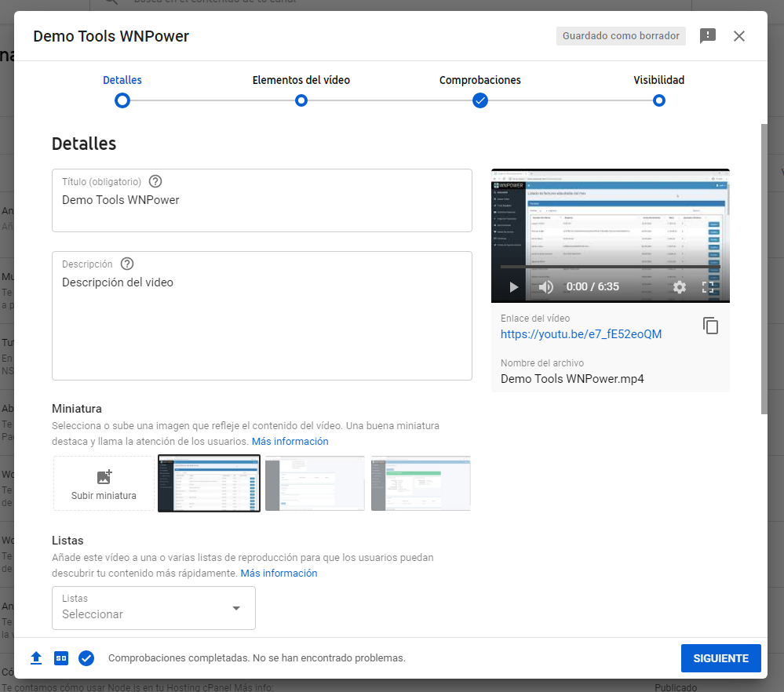Open the description field help icon

point(127,264)
